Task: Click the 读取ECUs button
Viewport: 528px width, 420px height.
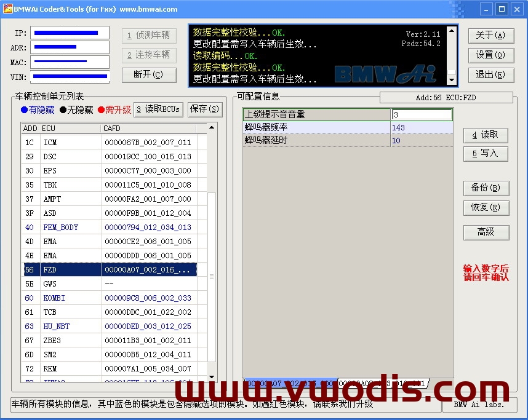Action: pos(158,109)
